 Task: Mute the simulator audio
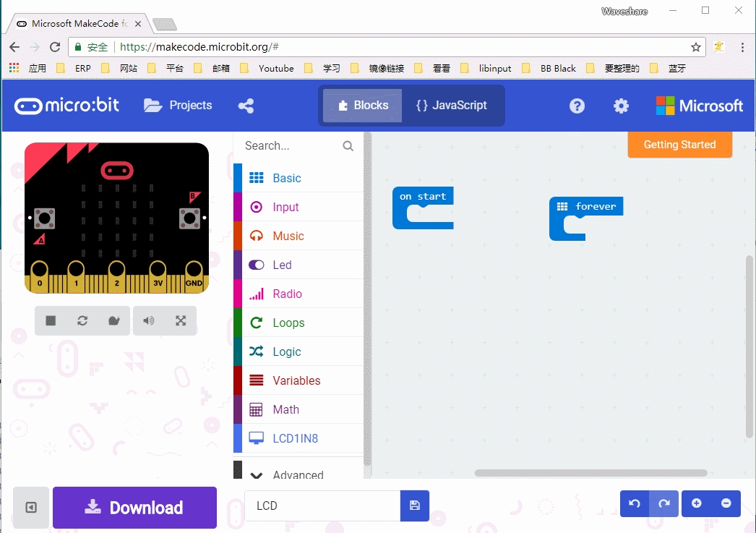tap(149, 321)
